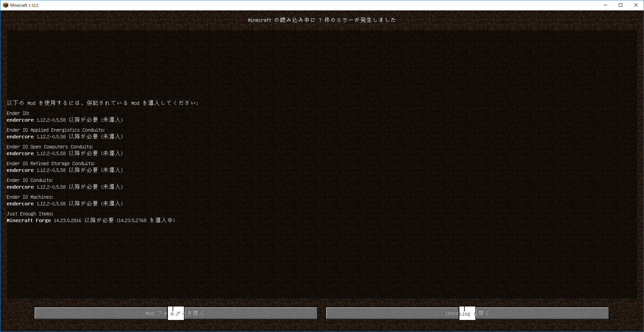Click the 'Ender IO Conduits:' line
Screen dimensions: 644x332
(x=30, y=180)
